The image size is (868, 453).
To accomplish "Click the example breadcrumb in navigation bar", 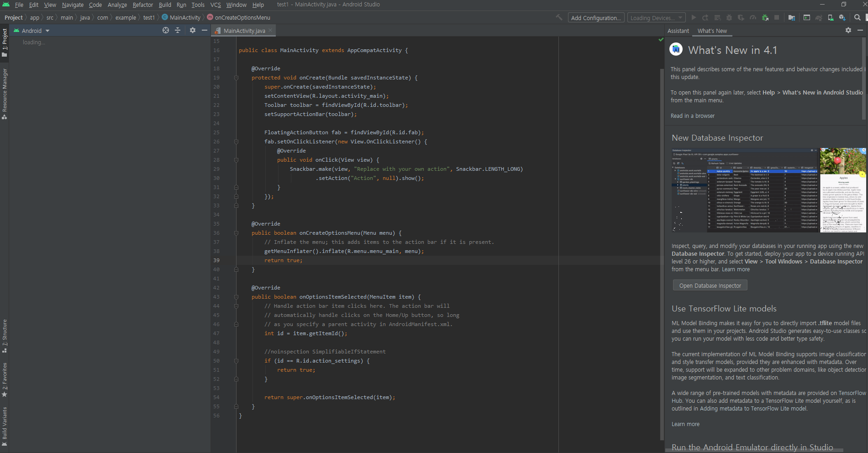I will pos(126,17).
